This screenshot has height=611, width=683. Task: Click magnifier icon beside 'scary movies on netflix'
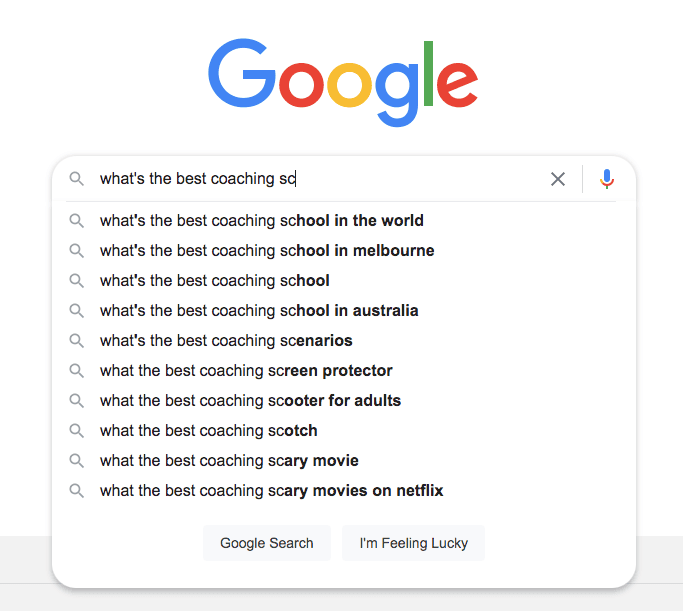76,491
